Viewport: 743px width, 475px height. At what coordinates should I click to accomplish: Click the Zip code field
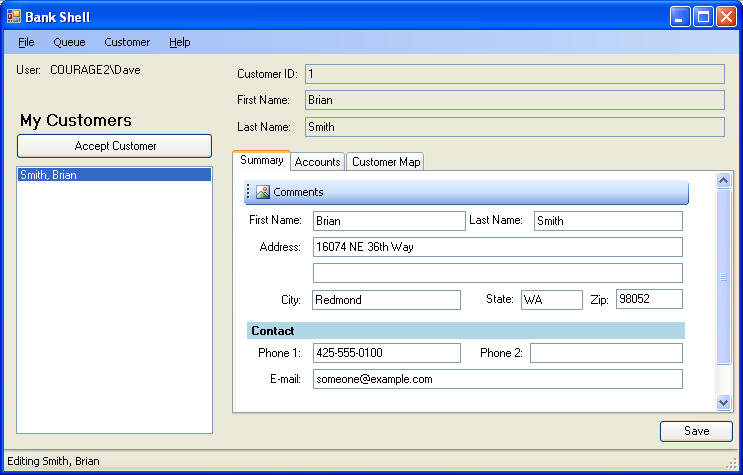pos(649,300)
